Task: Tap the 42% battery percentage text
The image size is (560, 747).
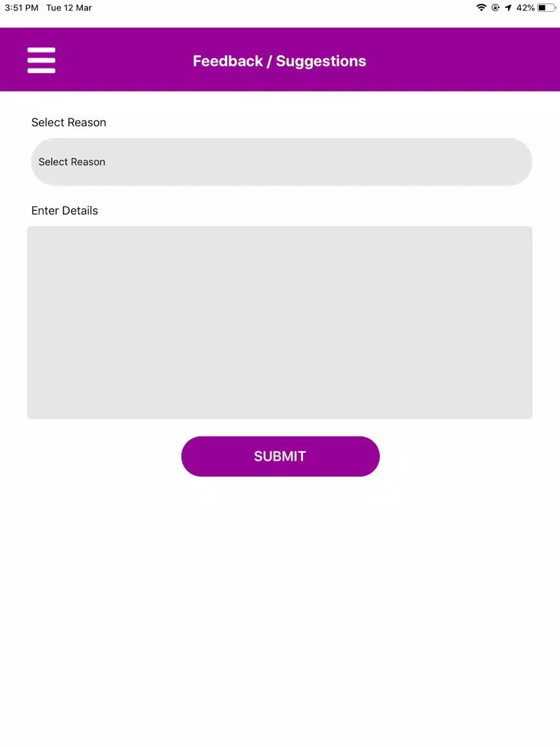Action: (x=525, y=8)
